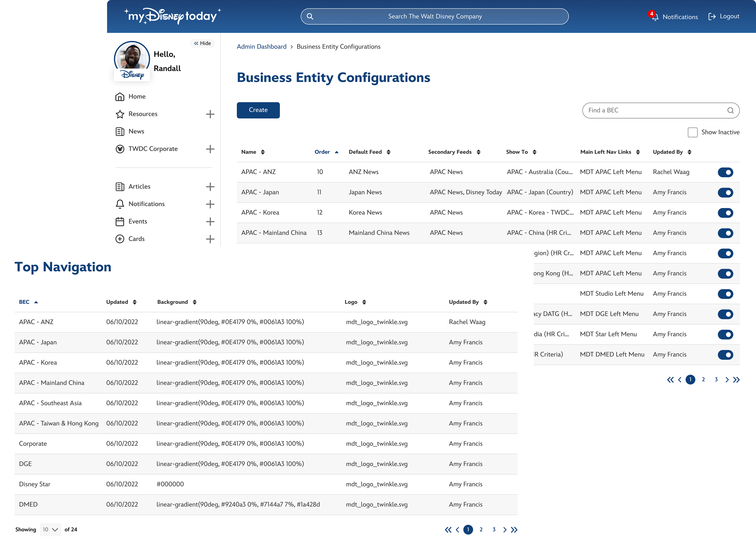Click the Events calendar icon
This screenshot has height=554, width=756.
pos(120,222)
